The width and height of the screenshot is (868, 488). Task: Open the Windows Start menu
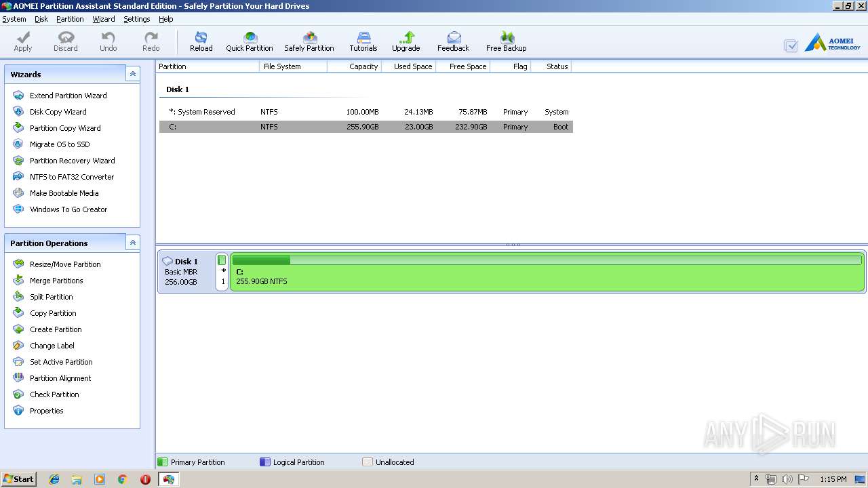[x=18, y=479]
